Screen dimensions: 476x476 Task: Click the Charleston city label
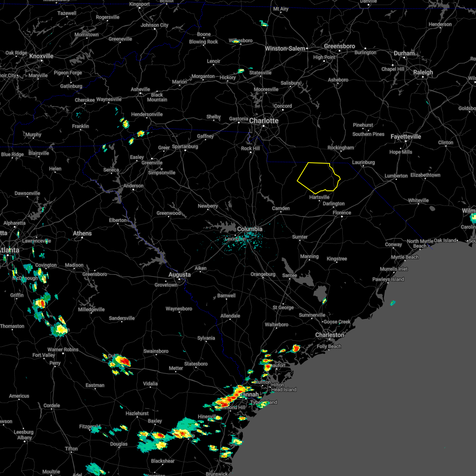pyautogui.click(x=330, y=335)
